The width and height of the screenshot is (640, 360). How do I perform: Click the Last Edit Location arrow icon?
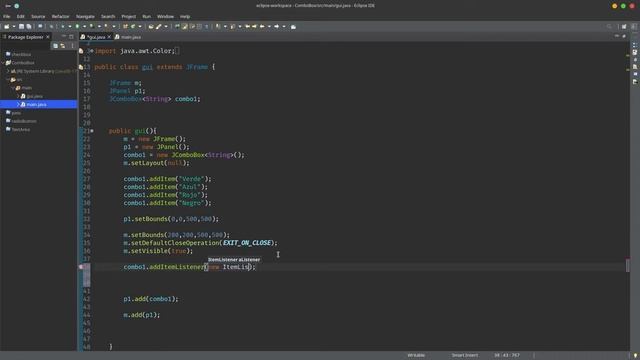point(247,27)
